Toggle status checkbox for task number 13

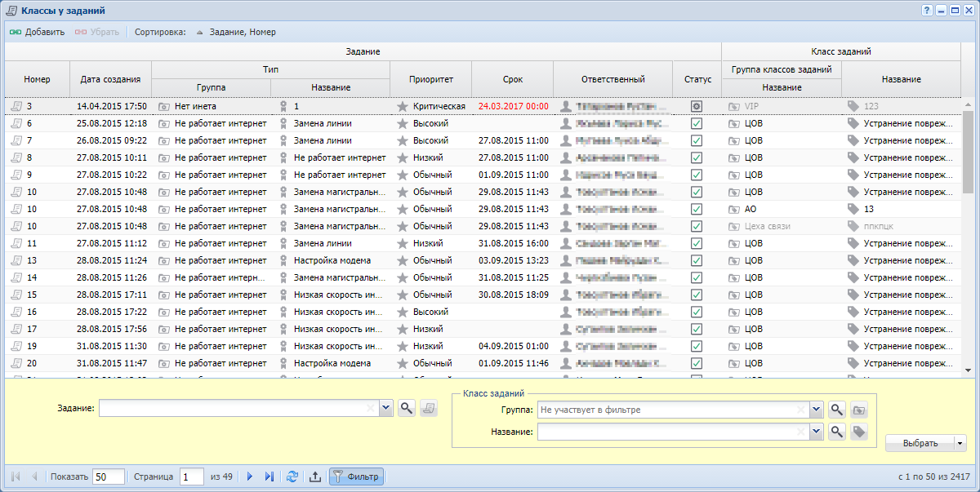[697, 260]
